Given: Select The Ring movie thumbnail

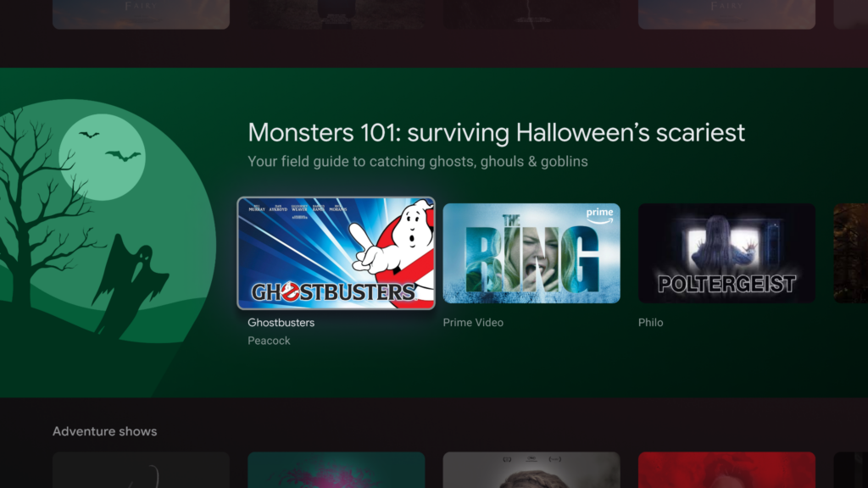Looking at the screenshot, I should 531,252.
